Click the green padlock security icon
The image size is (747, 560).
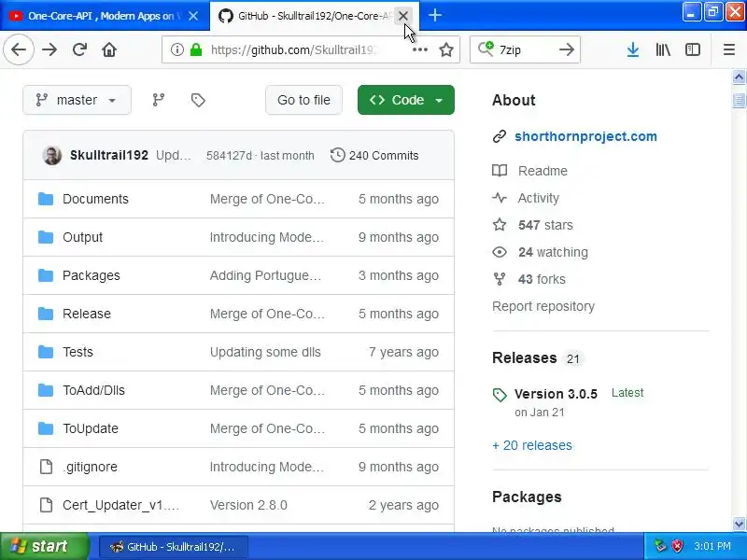[196, 49]
